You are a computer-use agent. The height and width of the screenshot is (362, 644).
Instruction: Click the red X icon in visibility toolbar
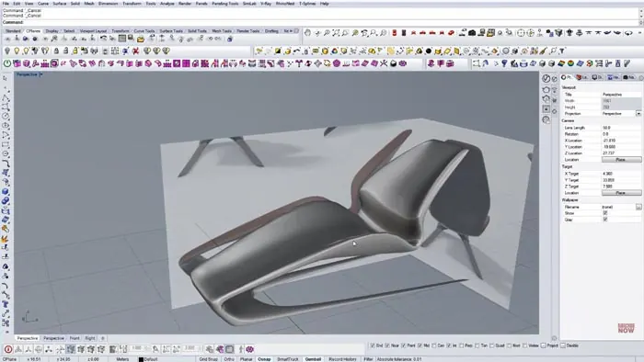click(x=135, y=51)
